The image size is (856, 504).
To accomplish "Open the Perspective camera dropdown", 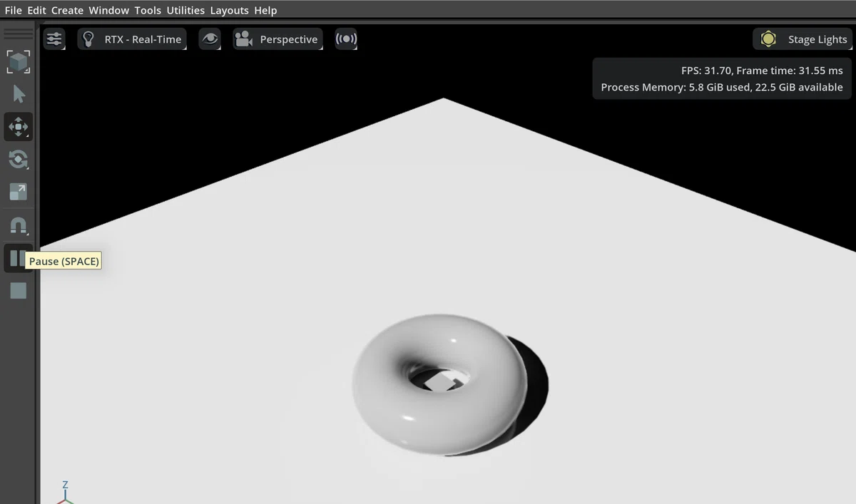I will click(277, 39).
